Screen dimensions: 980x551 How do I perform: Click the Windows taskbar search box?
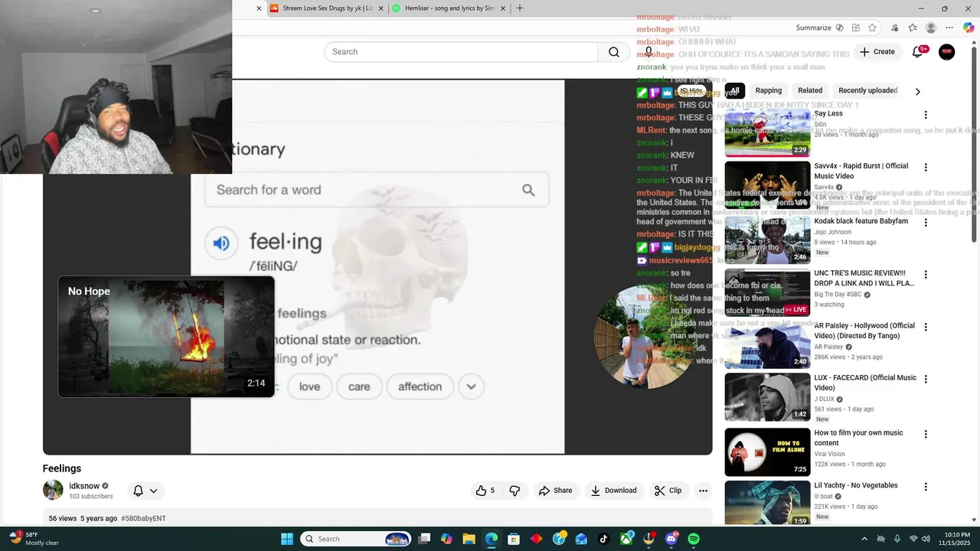(357, 539)
